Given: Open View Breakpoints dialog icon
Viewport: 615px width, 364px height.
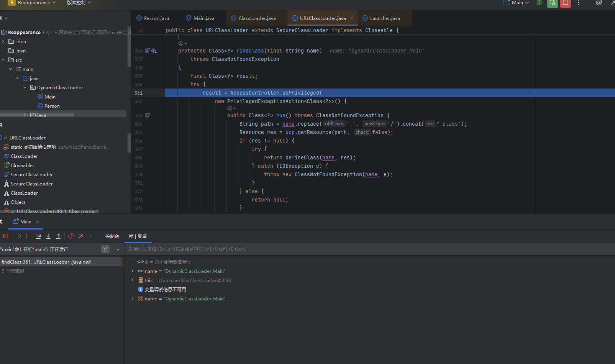Looking at the screenshot, I should coord(71,236).
